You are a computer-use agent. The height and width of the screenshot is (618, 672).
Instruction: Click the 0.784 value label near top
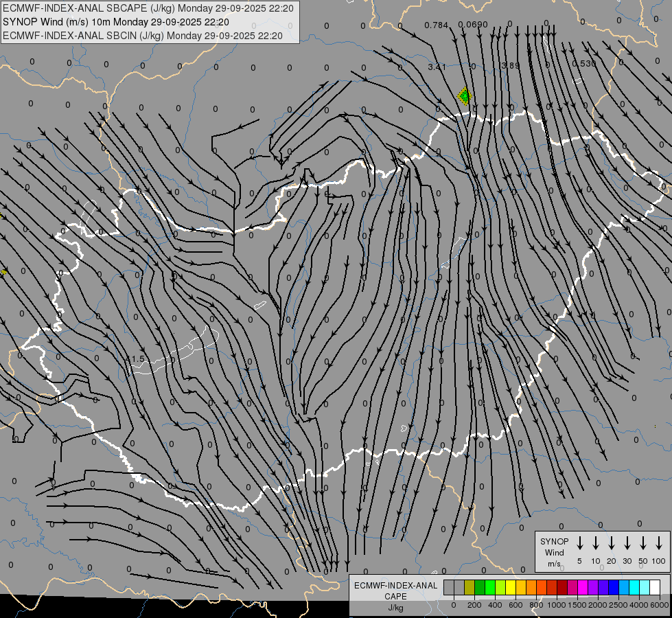[437, 25]
